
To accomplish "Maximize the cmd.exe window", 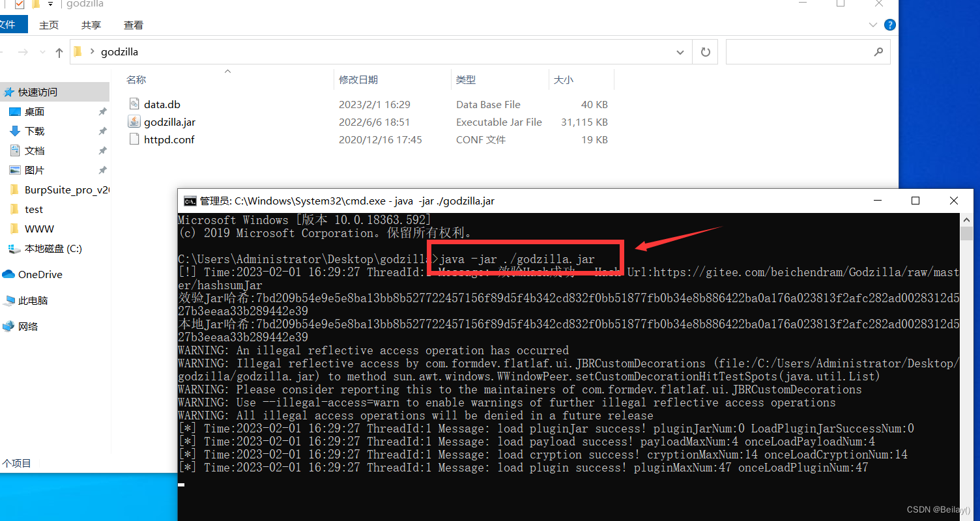I will coord(915,201).
